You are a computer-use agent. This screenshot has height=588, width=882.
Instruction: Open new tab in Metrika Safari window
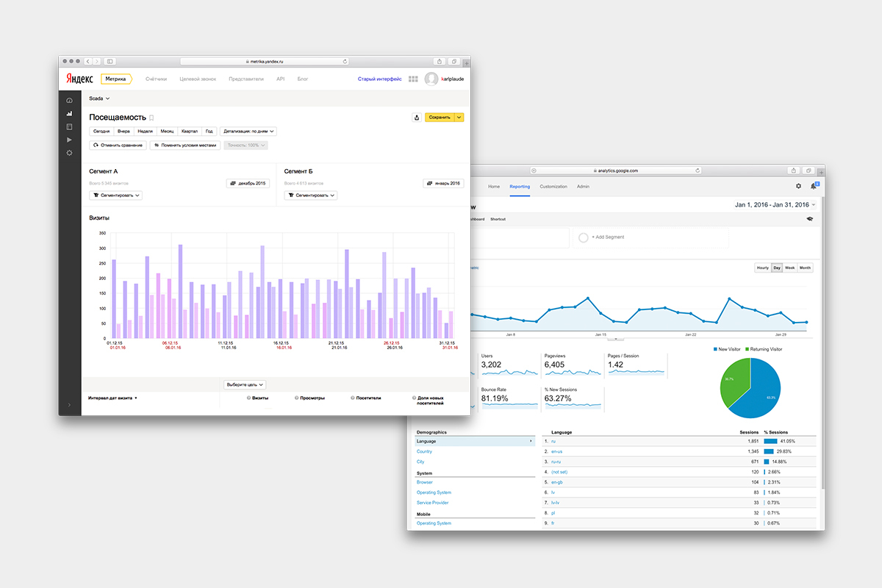(x=467, y=64)
